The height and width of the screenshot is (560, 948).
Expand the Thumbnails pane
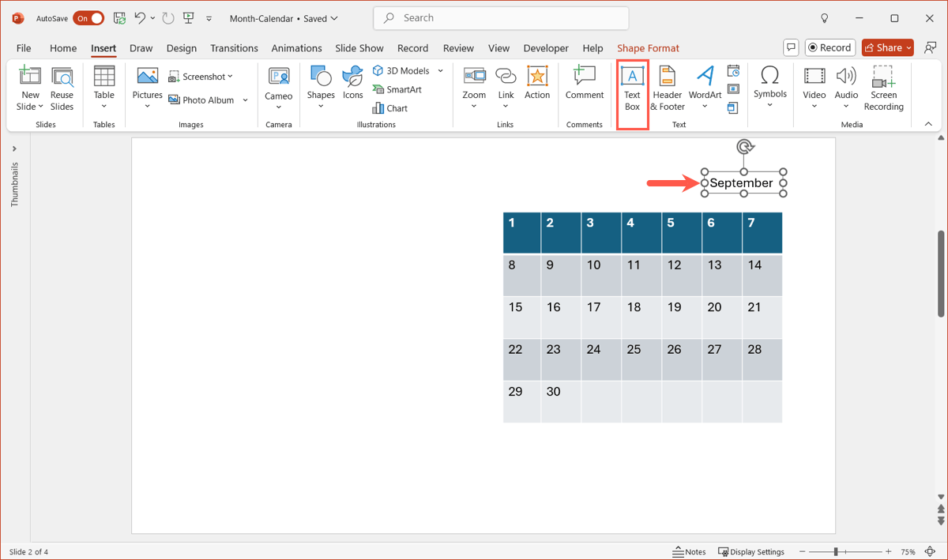[14, 148]
